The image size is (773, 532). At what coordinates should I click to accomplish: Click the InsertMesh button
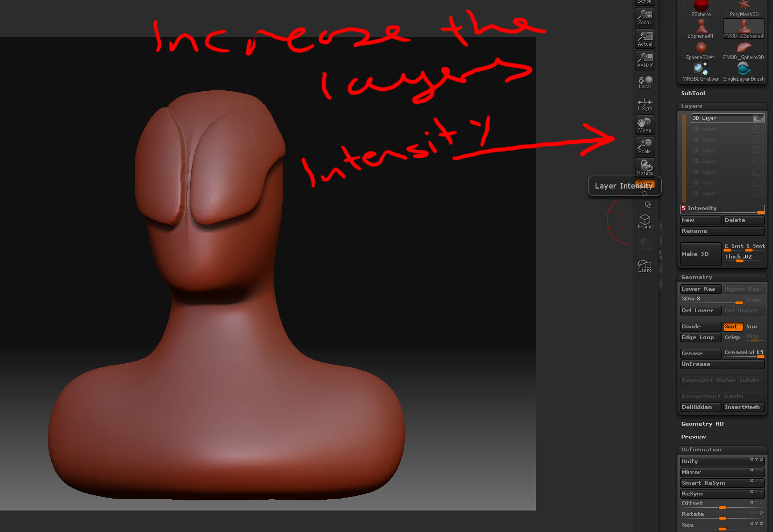tap(743, 407)
